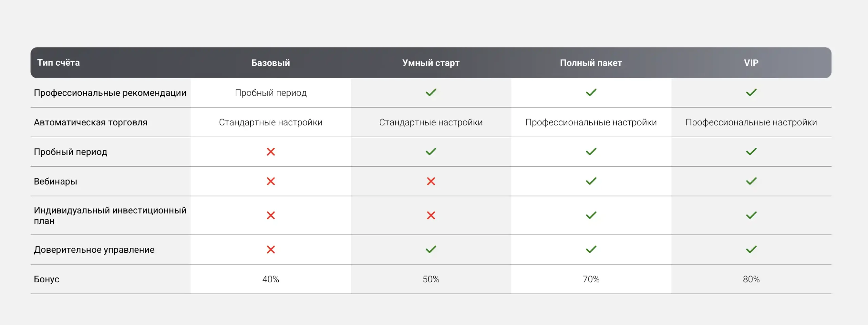868x325 pixels.
Task: Select the VIP column header
Action: (751, 63)
